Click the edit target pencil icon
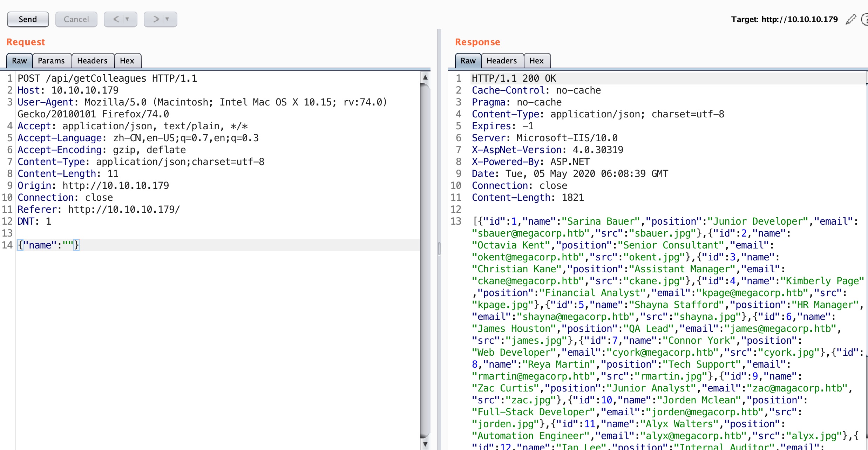This screenshot has width=868, height=450. click(851, 19)
